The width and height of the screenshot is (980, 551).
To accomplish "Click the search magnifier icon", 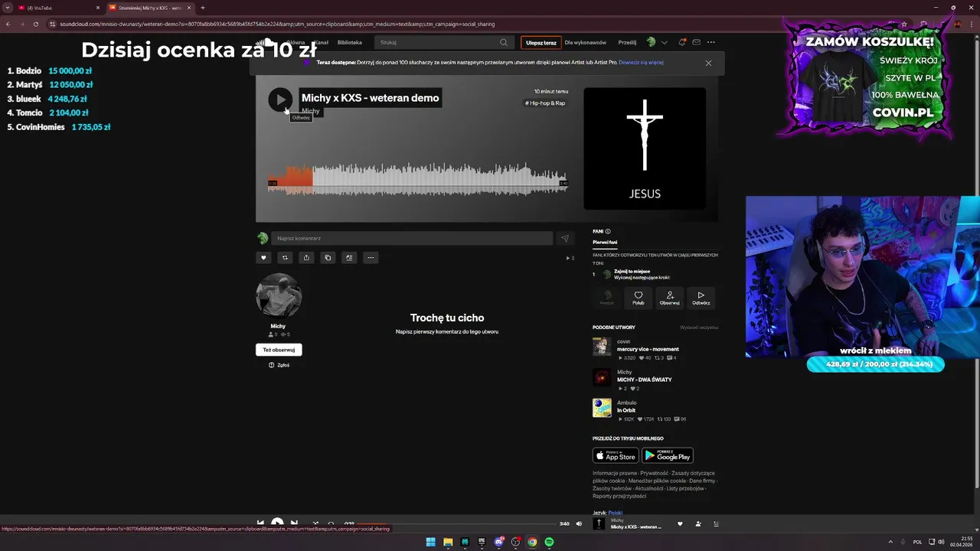I will pos(504,42).
